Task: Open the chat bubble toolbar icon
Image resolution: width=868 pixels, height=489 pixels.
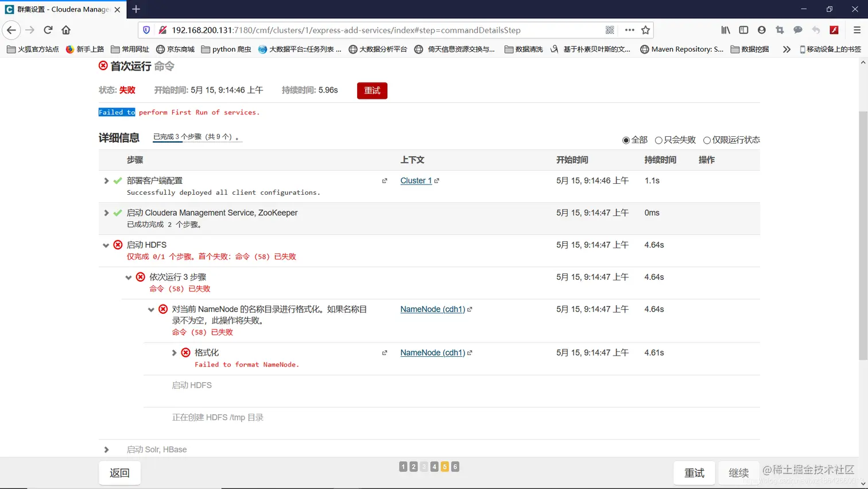Action: (798, 30)
